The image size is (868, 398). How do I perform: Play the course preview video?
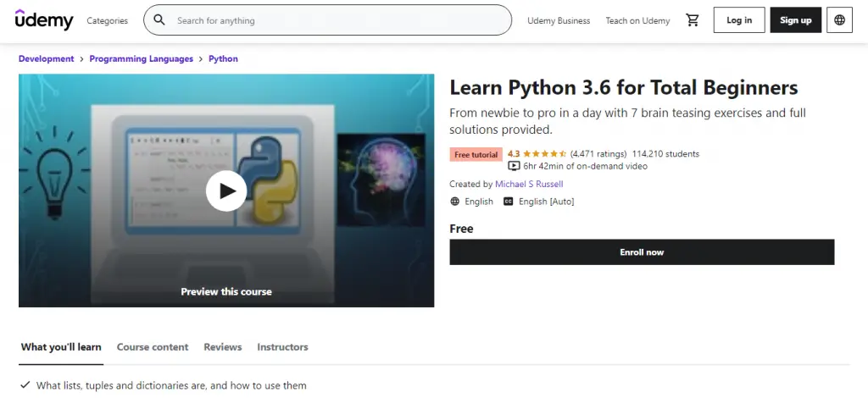click(226, 191)
